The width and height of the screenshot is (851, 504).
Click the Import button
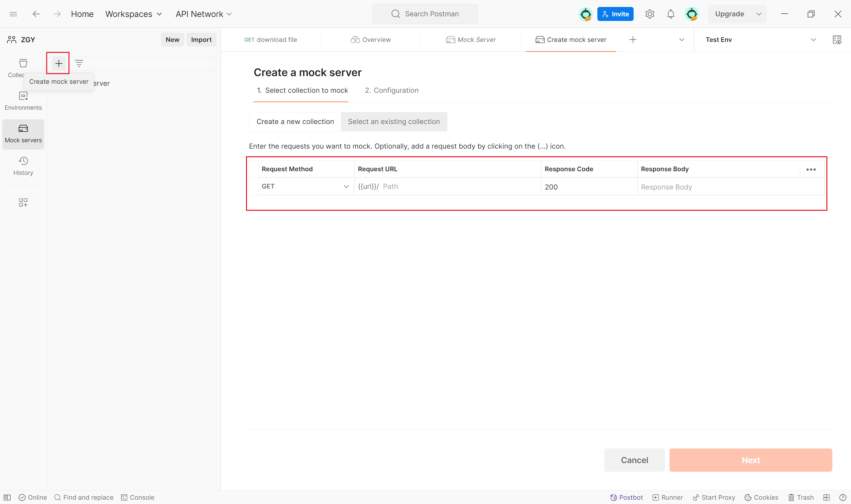pos(201,40)
